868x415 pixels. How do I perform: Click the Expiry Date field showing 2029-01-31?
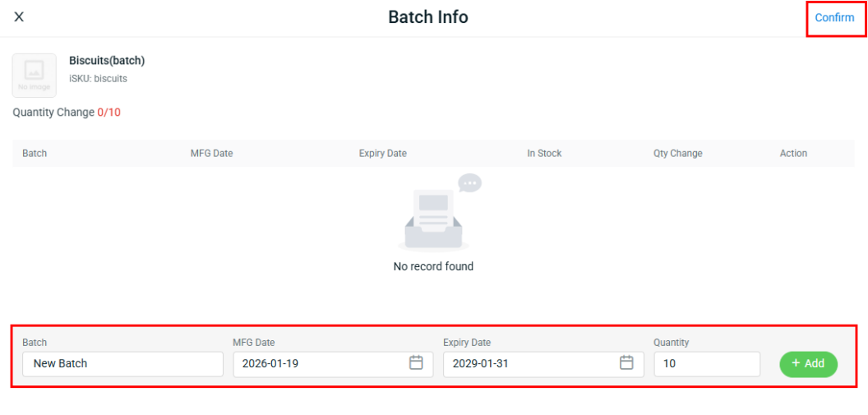[x=530, y=364]
